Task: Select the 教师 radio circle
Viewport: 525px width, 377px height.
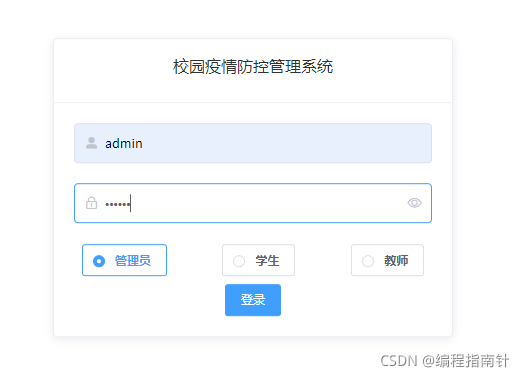Action: pos(368,261)
